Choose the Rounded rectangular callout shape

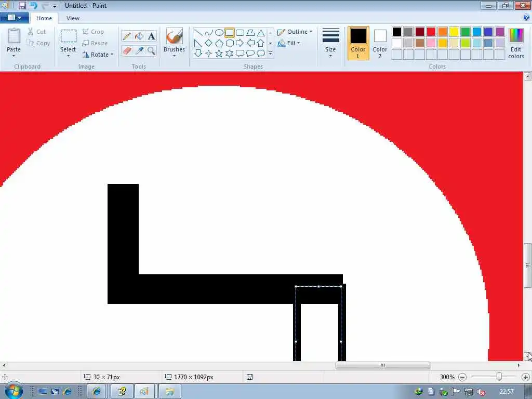click(x=240, y=54)
